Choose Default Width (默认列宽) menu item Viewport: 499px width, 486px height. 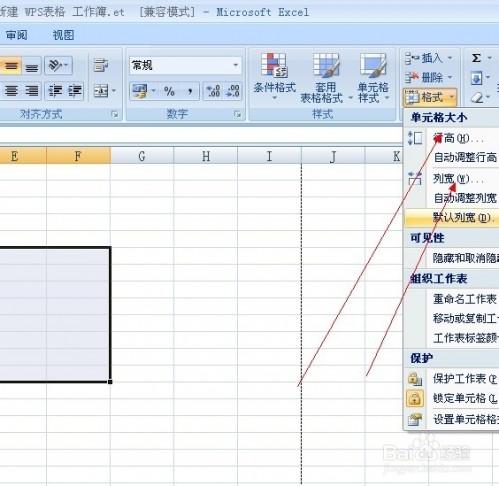tap(452, 217)
